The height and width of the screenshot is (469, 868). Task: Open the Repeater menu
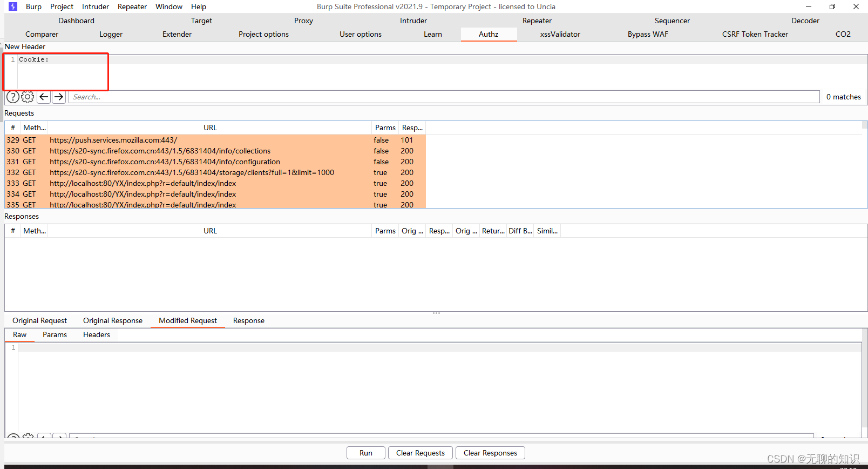pos(132,6)
